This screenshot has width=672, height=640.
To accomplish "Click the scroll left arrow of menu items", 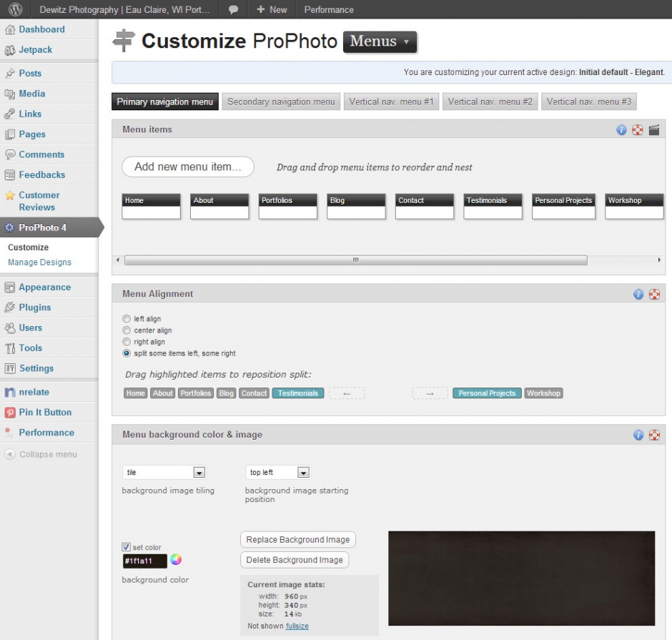I will 118,260.
